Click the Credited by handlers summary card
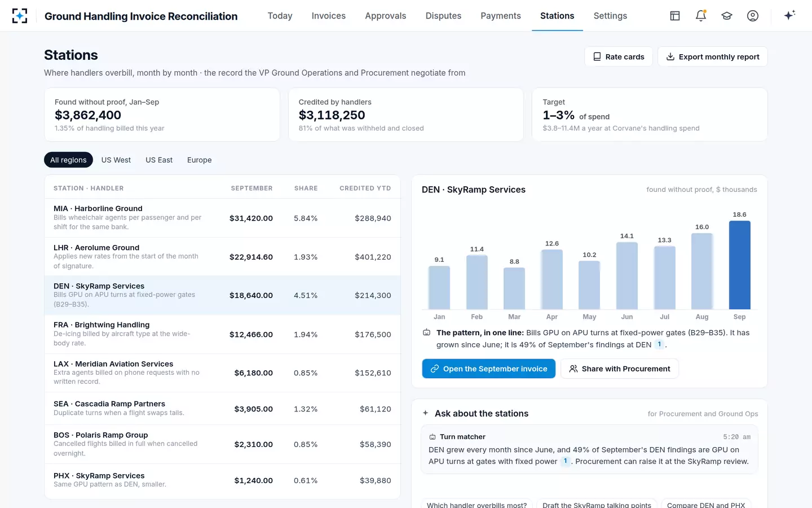This screenshot has height=508, width=812. point(406,115)
